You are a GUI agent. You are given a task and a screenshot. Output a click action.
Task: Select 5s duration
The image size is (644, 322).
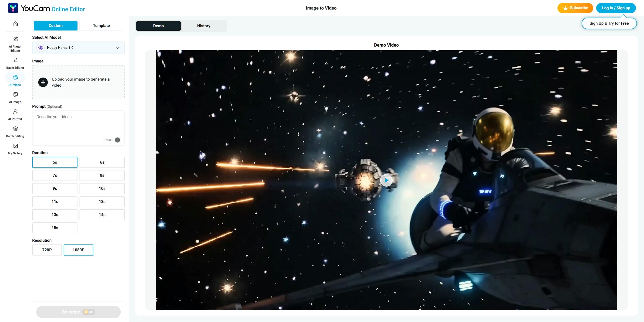(x=55, y=162)
